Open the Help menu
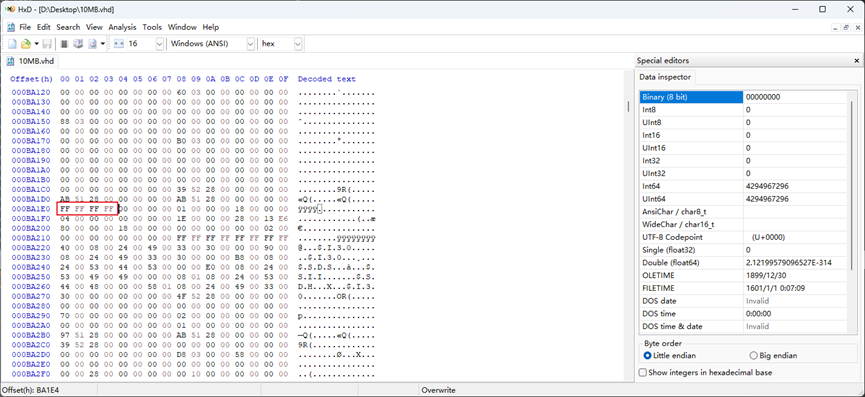The width and height of the screenshot is (865, 397). click(211, 27)
